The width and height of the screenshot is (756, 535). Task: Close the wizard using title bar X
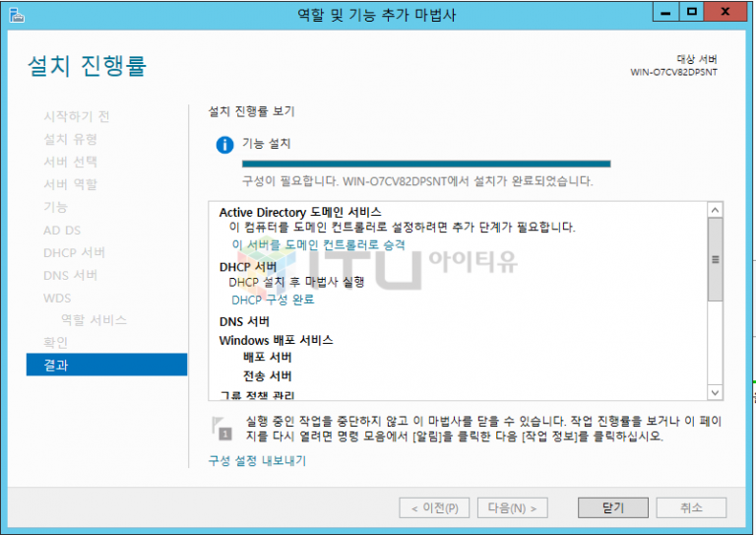tap(729, 13)
